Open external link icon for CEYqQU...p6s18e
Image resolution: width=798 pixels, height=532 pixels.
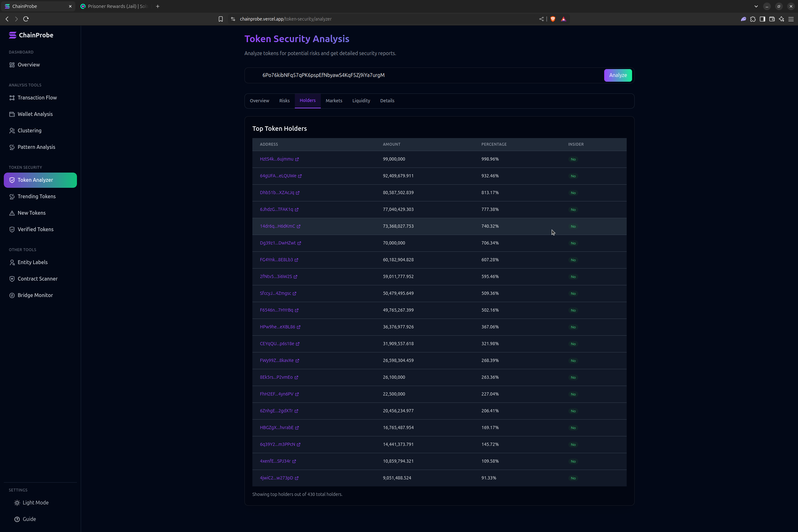pos(298,344)
